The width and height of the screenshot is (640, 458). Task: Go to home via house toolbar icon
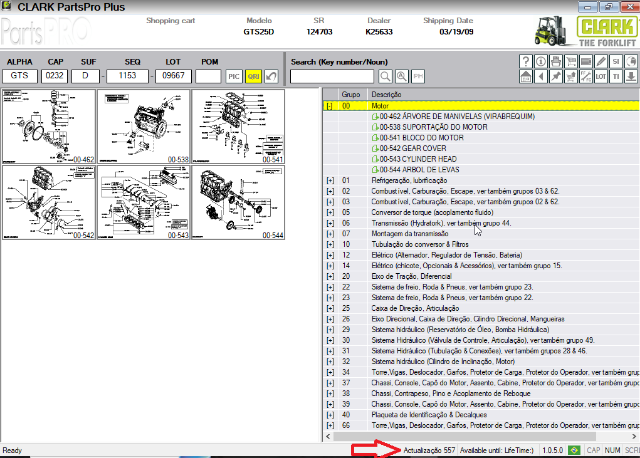click(x=526, y=76)
